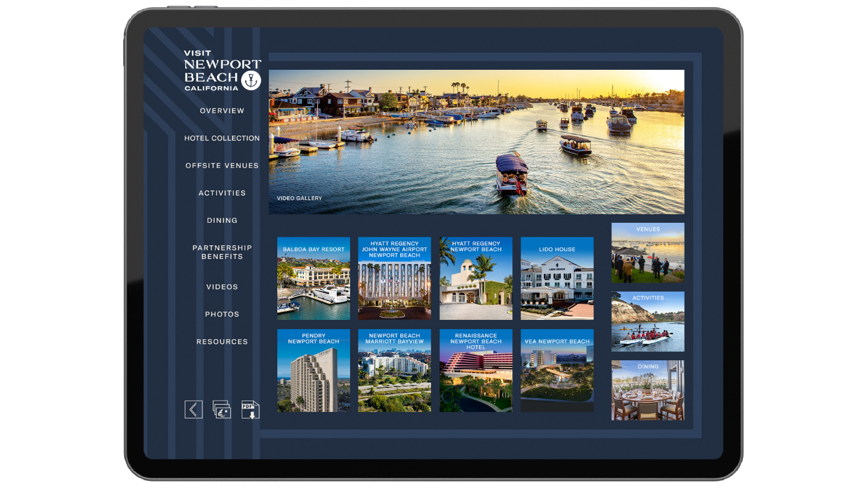Viewport: 868px width, 488px height.
Task: Open Hyatt Regency Newport Beach tile
Action: (476, 278)
